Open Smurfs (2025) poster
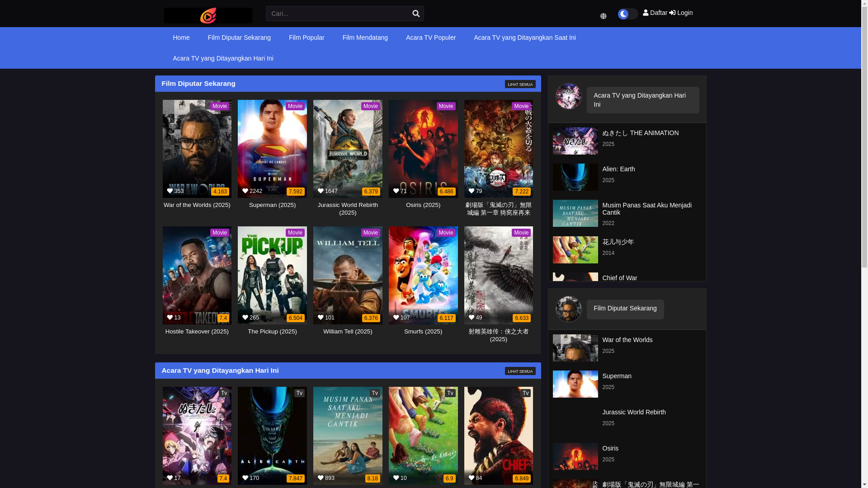The width and height of the screenshot is (868, 488). (423, 275)
